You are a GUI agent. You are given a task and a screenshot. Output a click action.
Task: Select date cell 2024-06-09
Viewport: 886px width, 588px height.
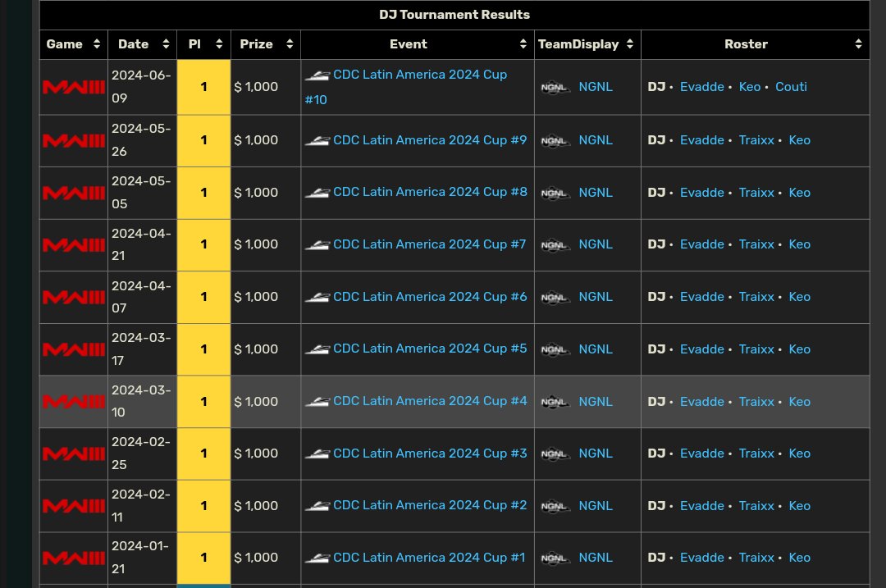point(143,87)
